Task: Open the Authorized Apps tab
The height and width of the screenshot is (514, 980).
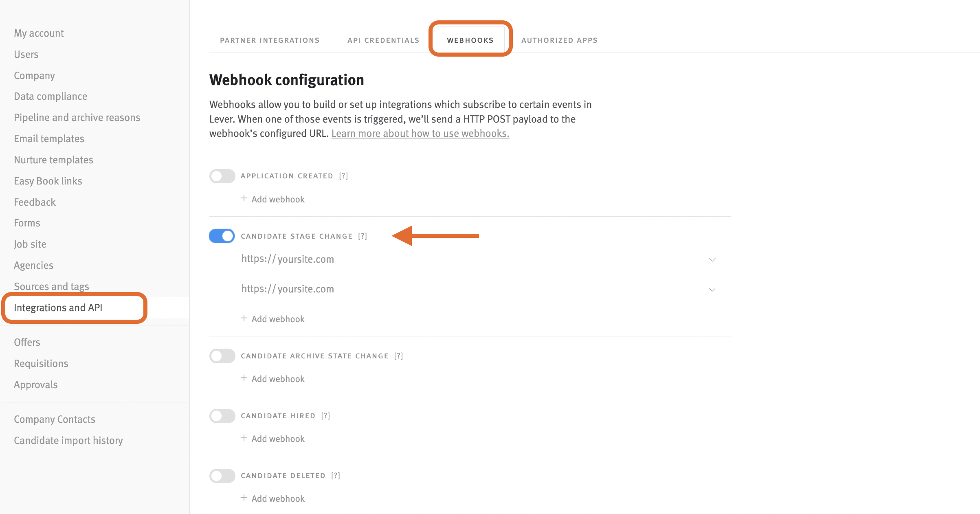Action: point(559,40)
